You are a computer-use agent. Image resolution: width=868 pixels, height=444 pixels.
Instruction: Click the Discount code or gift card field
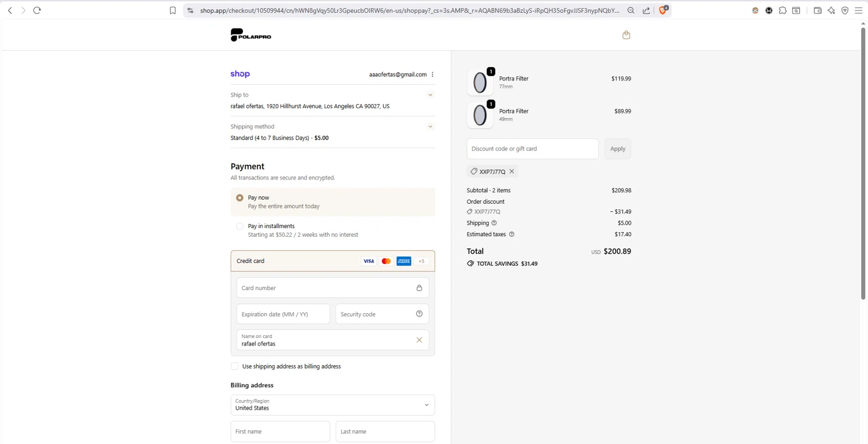tap(532, 149)
